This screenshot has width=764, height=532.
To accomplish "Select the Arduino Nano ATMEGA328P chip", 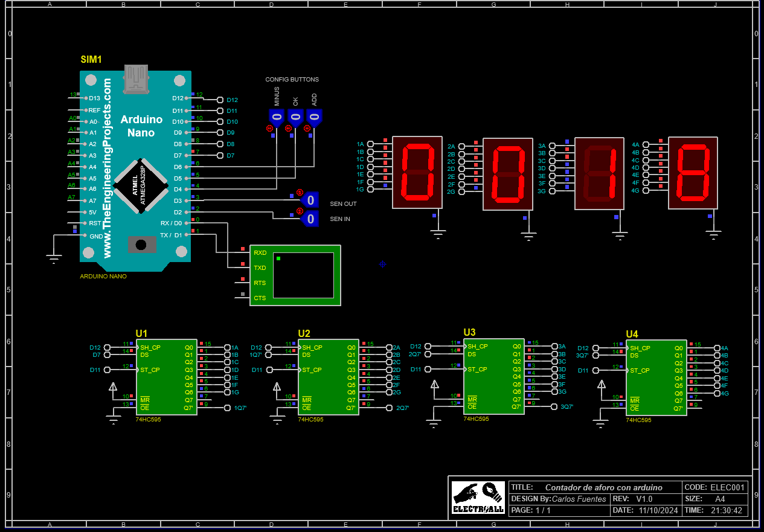I will pos(141,184).
